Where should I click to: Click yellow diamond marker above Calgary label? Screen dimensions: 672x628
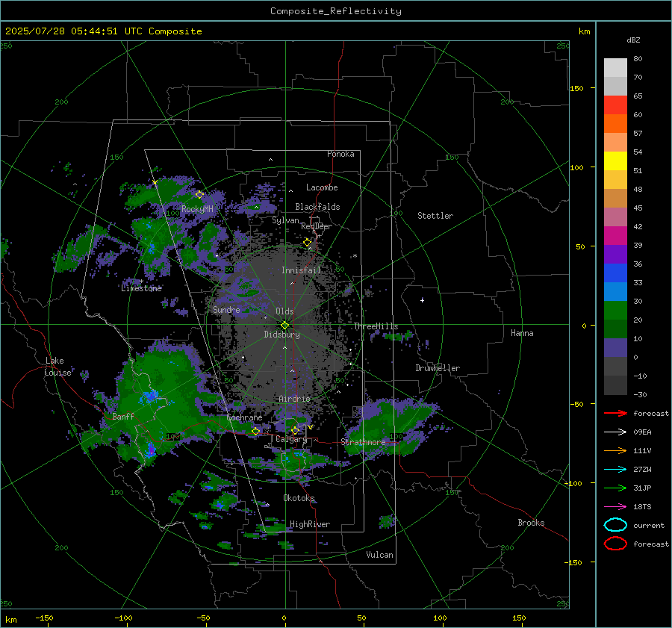click(295, 430)
